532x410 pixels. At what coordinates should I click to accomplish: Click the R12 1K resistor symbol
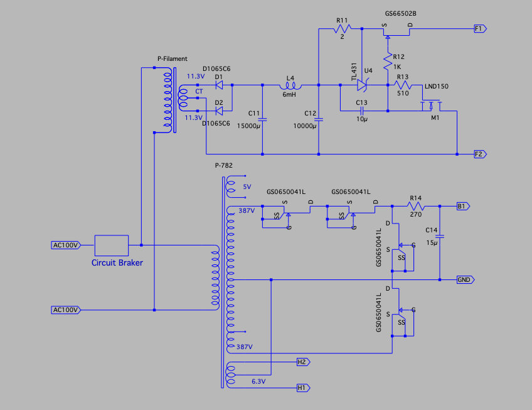388,63
